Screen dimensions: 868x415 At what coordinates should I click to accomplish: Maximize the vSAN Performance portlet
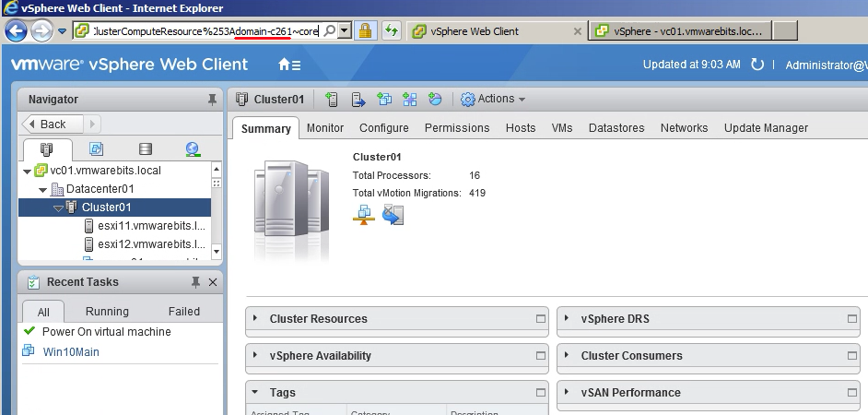pyautogui.click(x=852, y=392)
